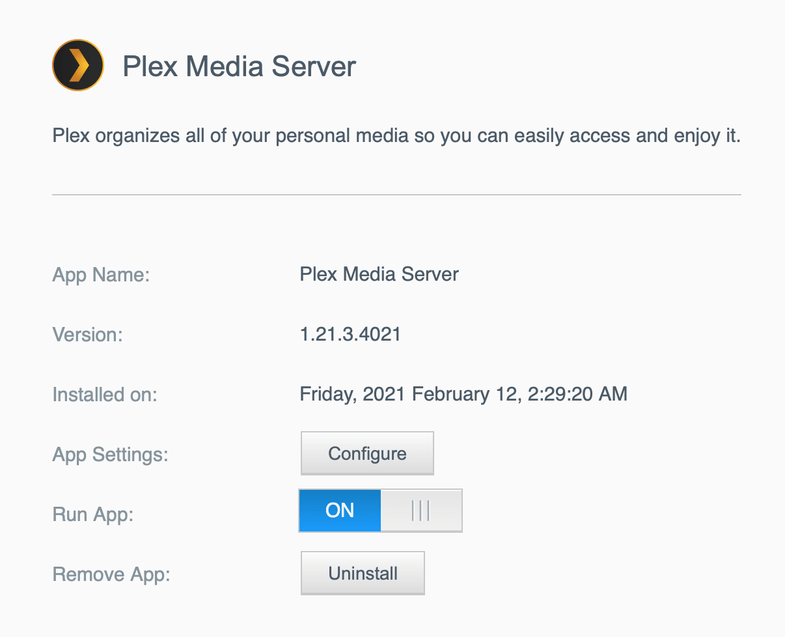Image resolution: width=785 pixels, height=637 pixels.
Task: Click the Plex Media Server title heading
Action: (x=239, y=67)
